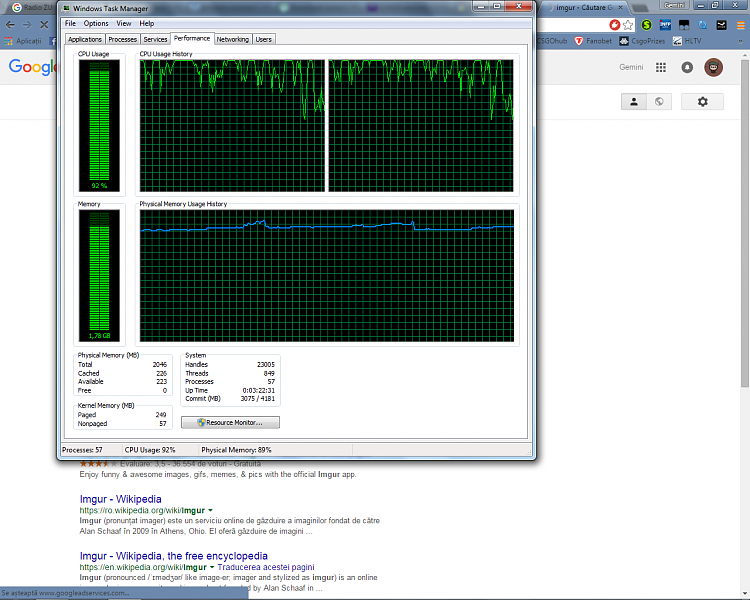The height and width of the screenshot is (600, 750).
Task: Open Google notifications bell icon
Action: (687, 67)
